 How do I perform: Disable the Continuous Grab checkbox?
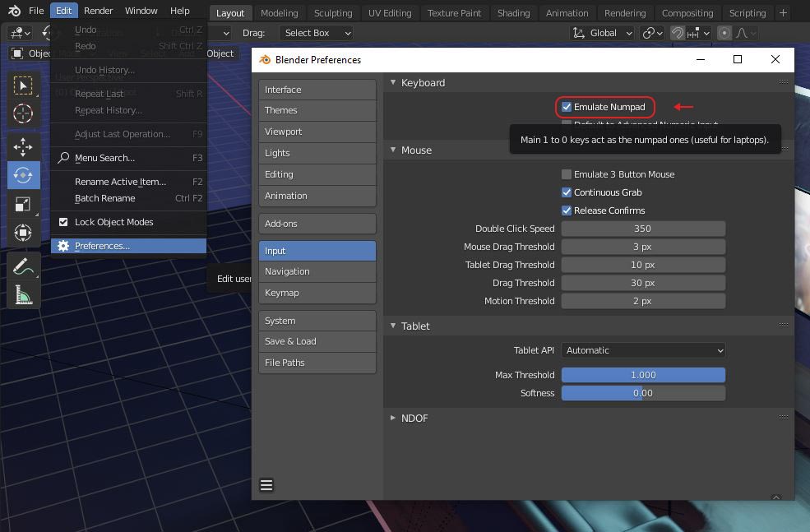pos(566,192)
